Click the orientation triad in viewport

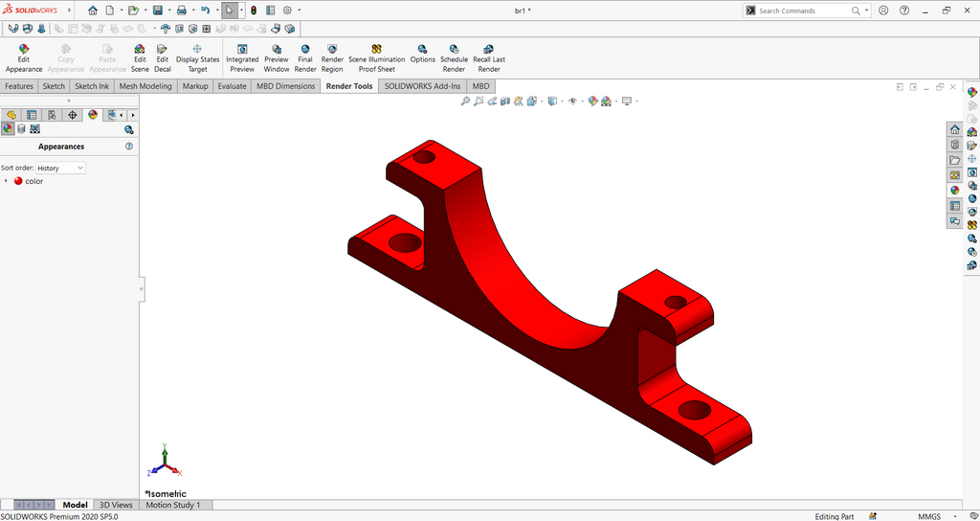pos(164,460)
